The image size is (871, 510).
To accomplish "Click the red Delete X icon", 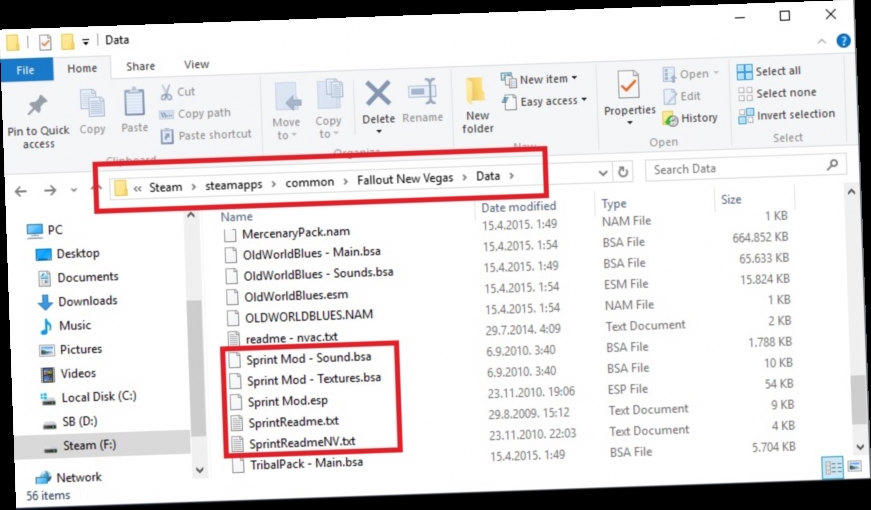I will (378, 93).
